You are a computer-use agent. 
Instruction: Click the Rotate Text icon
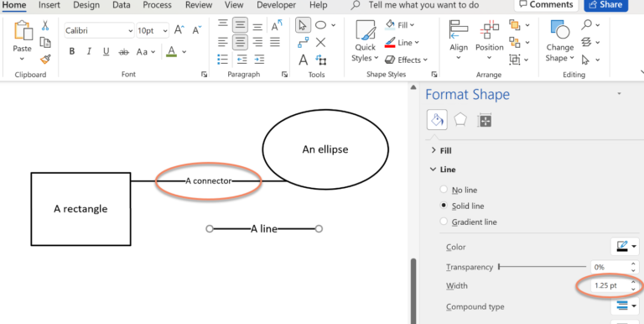coord(278,25)
